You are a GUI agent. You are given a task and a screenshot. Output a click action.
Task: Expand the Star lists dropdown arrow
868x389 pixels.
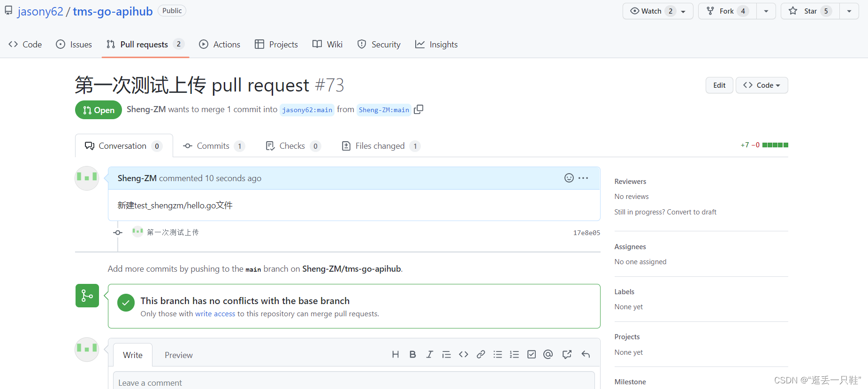click(849, 11)
